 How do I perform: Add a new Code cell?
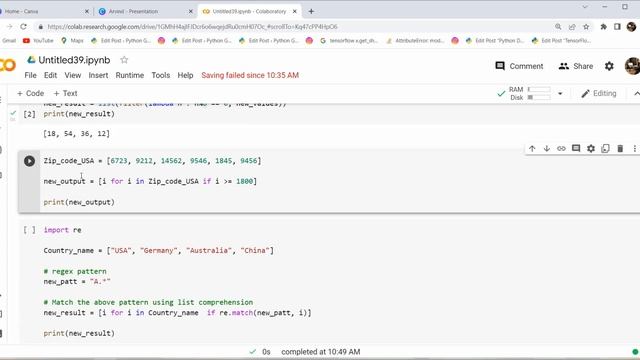tap(30, 93)
